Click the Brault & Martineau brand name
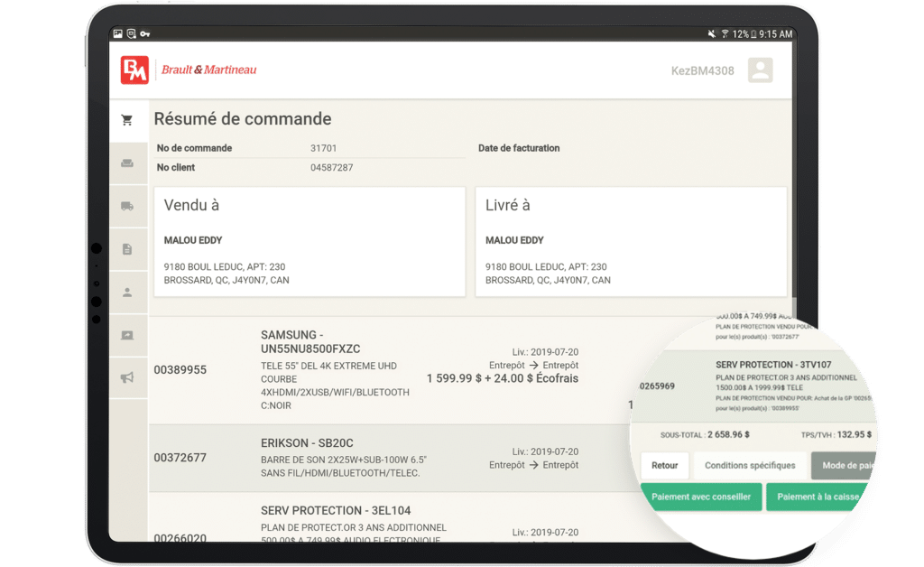 pyautogui.click(x=208, y=70)
